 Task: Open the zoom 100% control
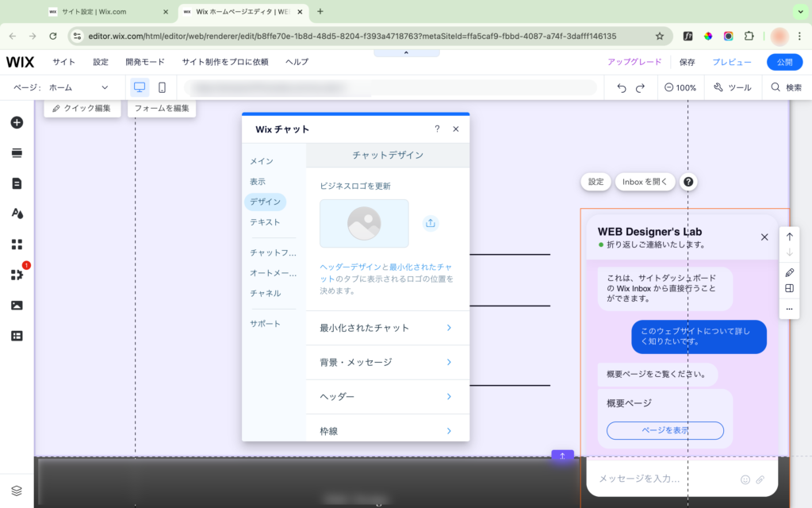pos(680,87)
